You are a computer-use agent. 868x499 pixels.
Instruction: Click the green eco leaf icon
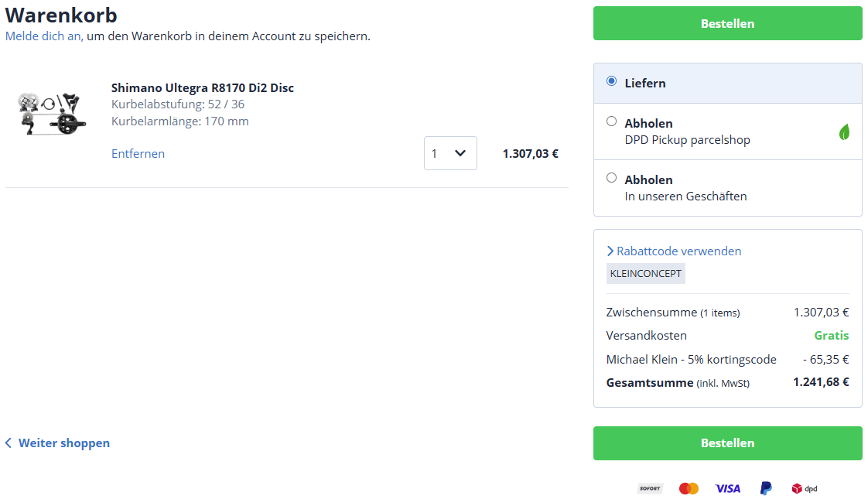(845, 132)
